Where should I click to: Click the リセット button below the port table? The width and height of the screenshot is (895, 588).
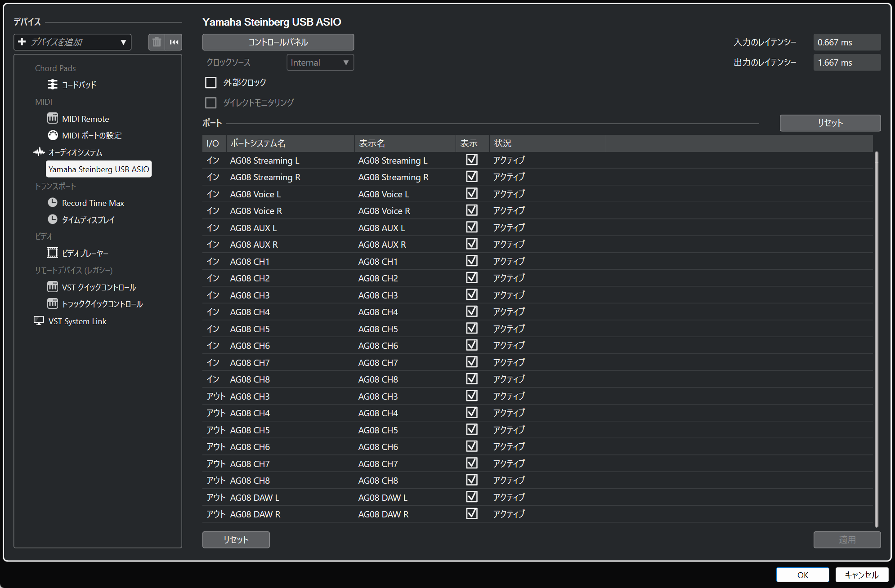point(236,539)
